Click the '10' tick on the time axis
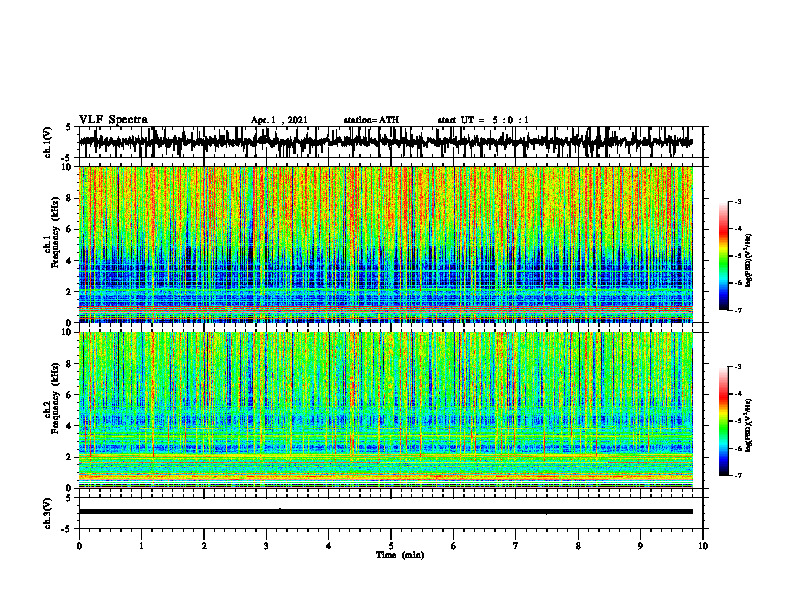 [703, 546]
